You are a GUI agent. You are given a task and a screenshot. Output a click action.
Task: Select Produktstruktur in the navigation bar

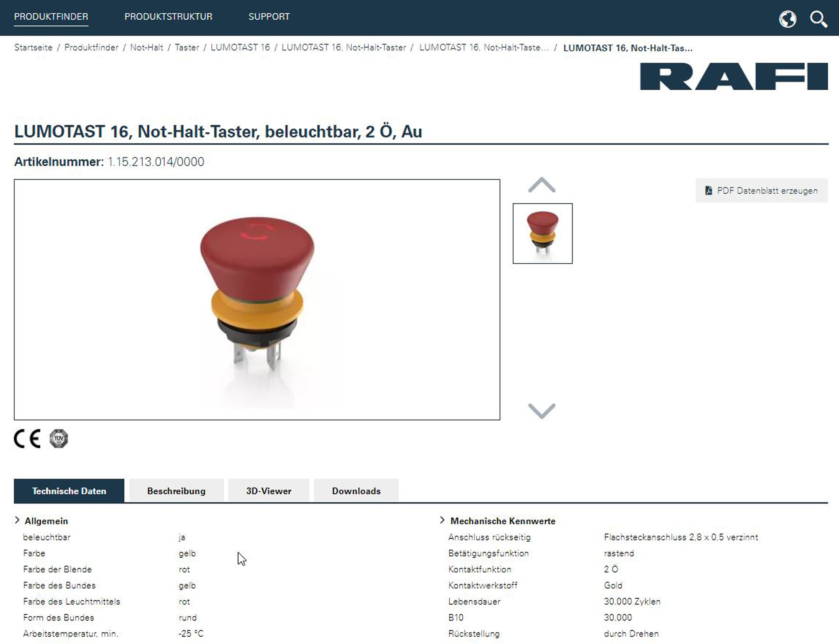tap(168, 17)
